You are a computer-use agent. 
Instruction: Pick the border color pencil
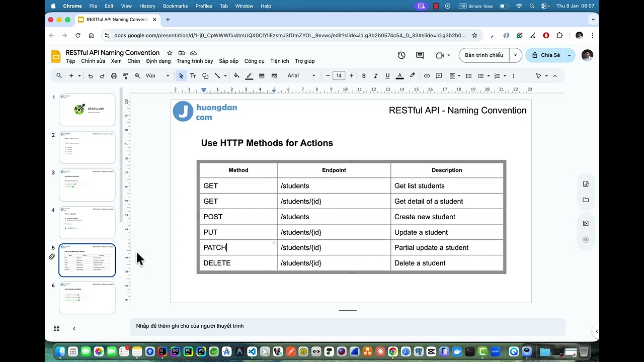[x=249, y=76]
